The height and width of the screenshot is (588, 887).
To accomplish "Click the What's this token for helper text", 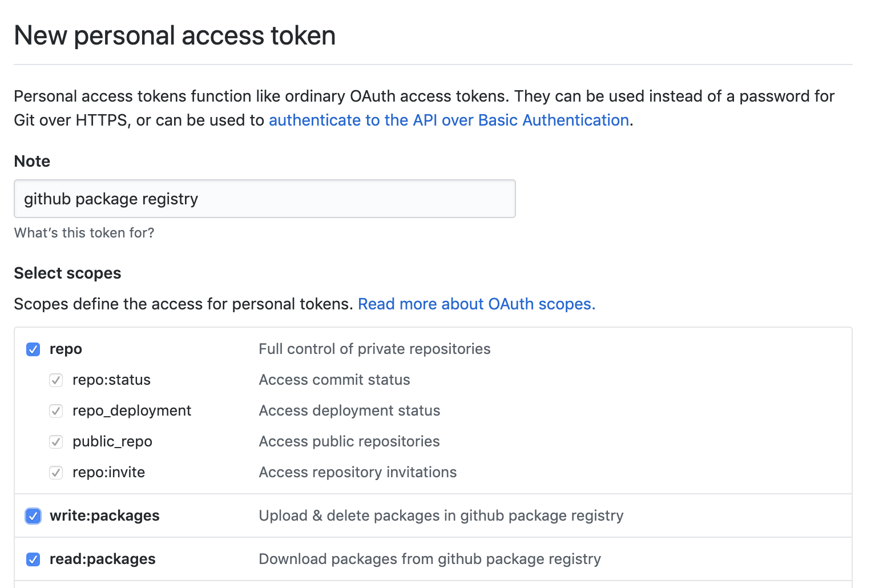I will 83,232.
